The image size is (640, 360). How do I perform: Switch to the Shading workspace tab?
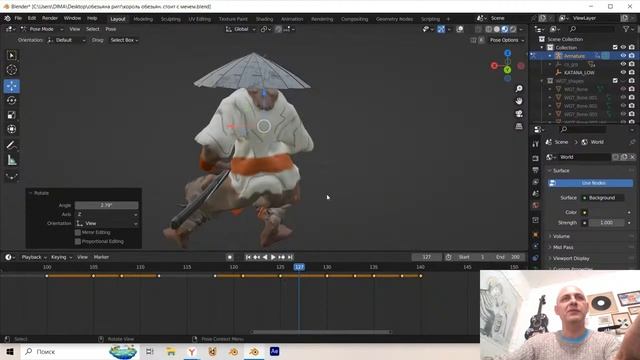tap(264, 19)
